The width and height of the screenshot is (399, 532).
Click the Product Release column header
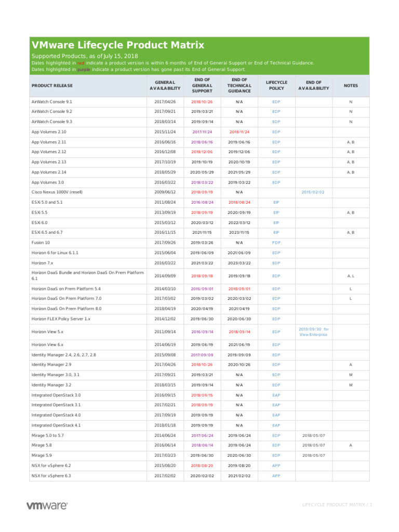tap(52, 85)
